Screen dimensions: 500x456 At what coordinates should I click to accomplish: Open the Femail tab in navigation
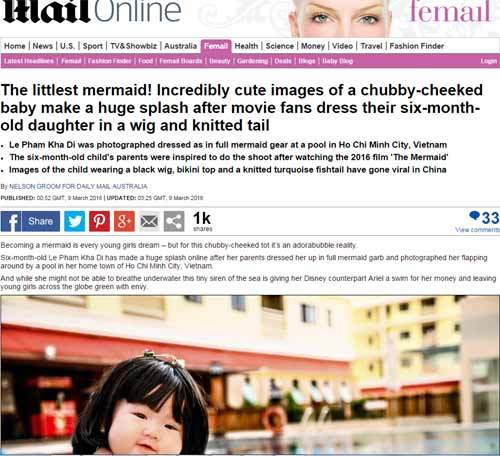(x=216, y=46)
